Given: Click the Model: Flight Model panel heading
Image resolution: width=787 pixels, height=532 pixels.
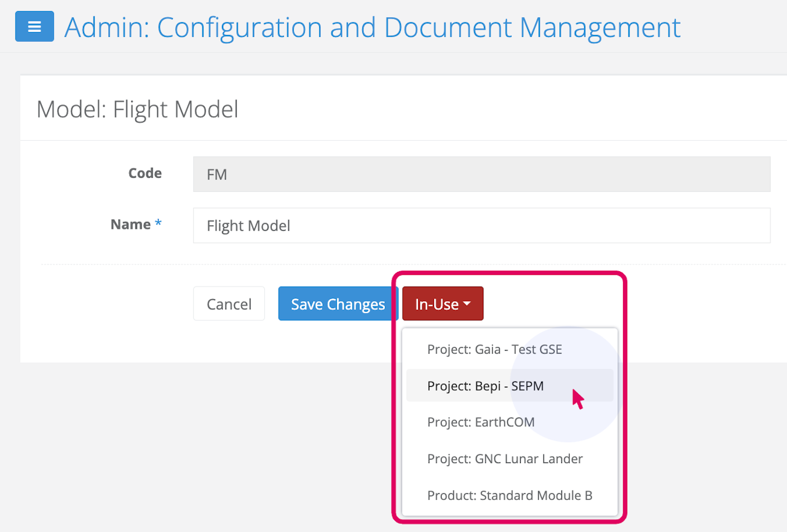Looking at the screenshot, I should tap(137, 109).
